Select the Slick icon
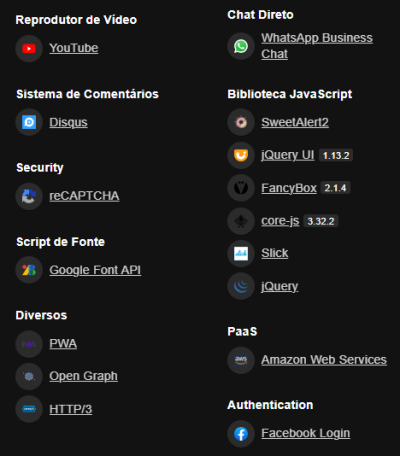Viewport: 400px width, 456px height. 241,253
